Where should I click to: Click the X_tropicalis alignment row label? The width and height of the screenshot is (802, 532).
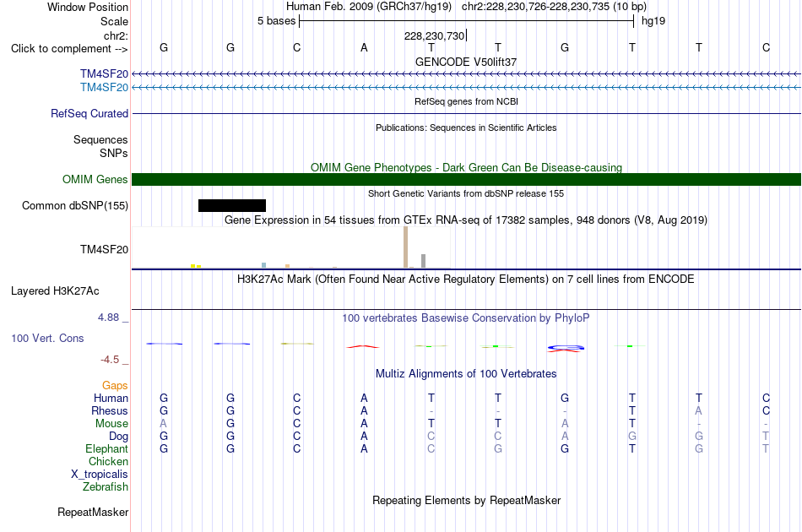100,475
